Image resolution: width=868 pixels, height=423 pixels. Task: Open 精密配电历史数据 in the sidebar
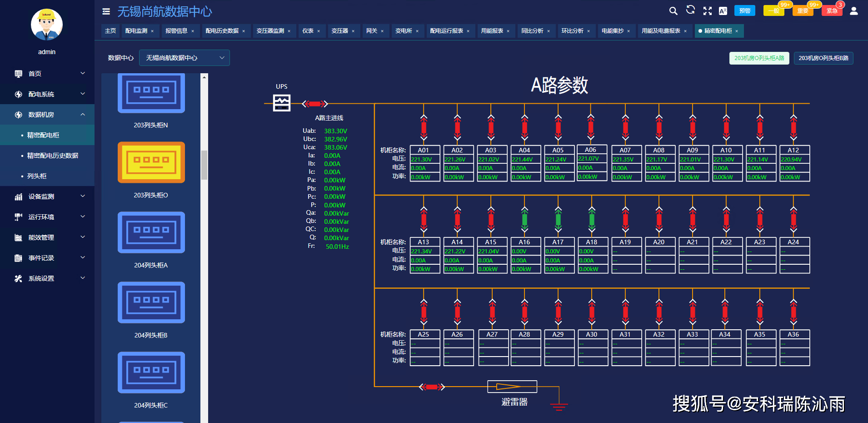point(52,156)
